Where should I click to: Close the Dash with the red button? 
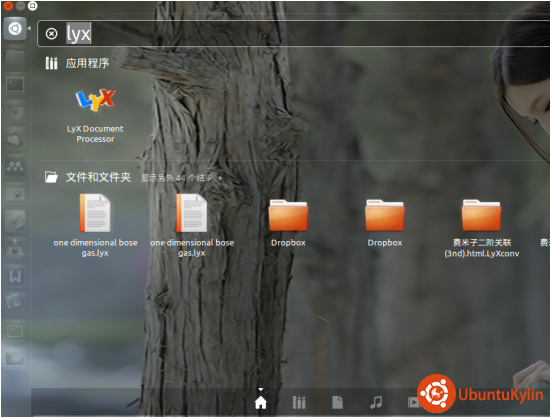coord(9,6)
